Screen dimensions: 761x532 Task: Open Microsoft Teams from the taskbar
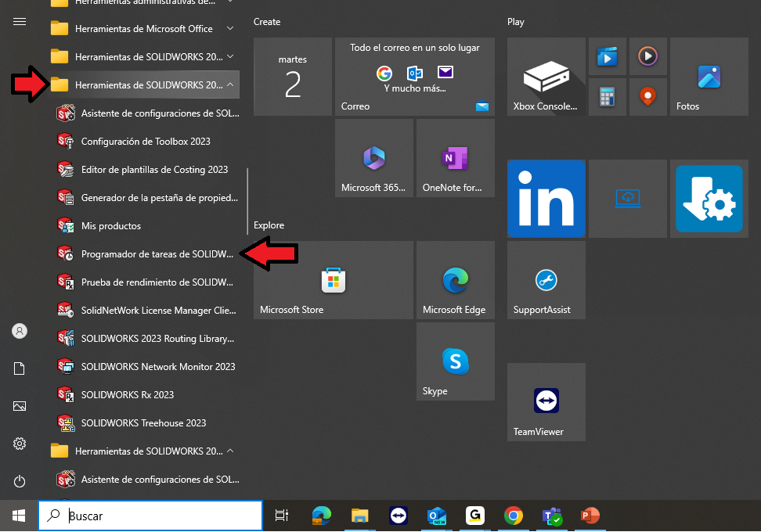pyautogui.click(x=552, y=516)
